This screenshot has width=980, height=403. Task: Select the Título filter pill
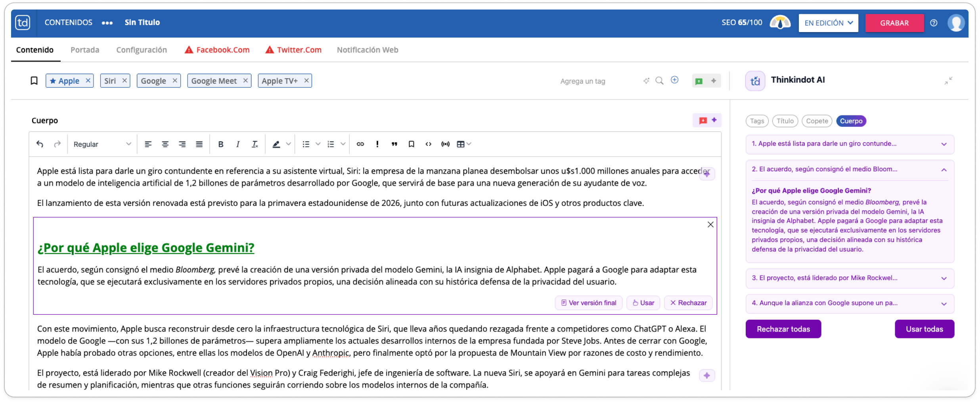click(x=785, y=121)
